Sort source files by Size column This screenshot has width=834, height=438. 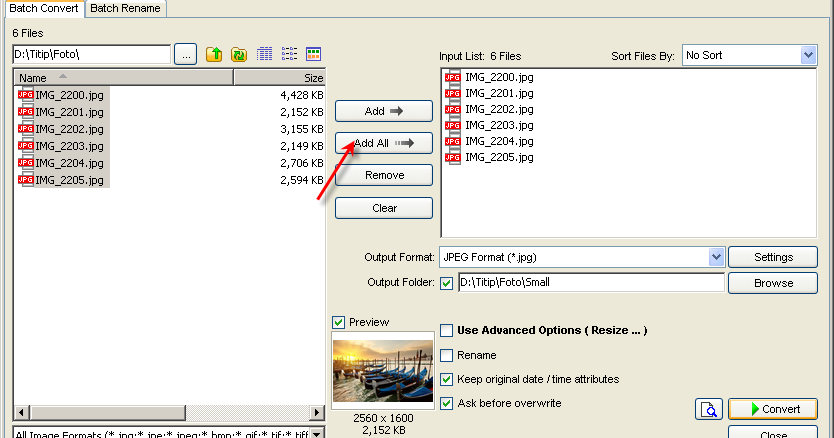coord(279,78)
